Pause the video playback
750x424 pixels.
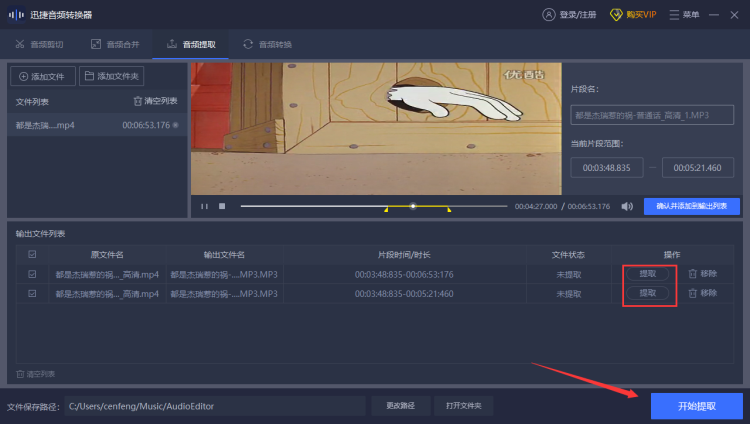(x=204, y=206)
